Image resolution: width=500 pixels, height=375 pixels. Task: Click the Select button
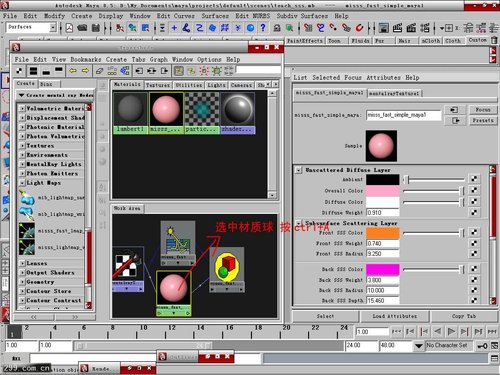click(325, 316)
